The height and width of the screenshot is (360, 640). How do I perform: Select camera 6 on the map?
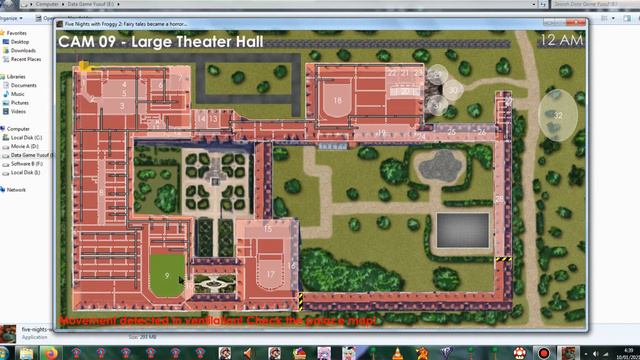160,85
